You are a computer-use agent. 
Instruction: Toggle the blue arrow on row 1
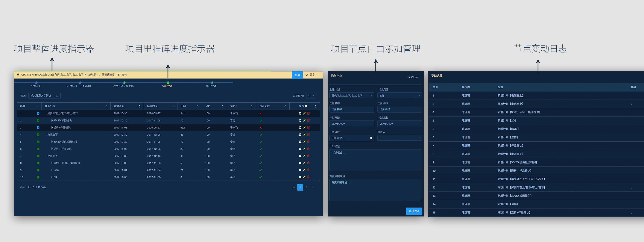point(38,113)
